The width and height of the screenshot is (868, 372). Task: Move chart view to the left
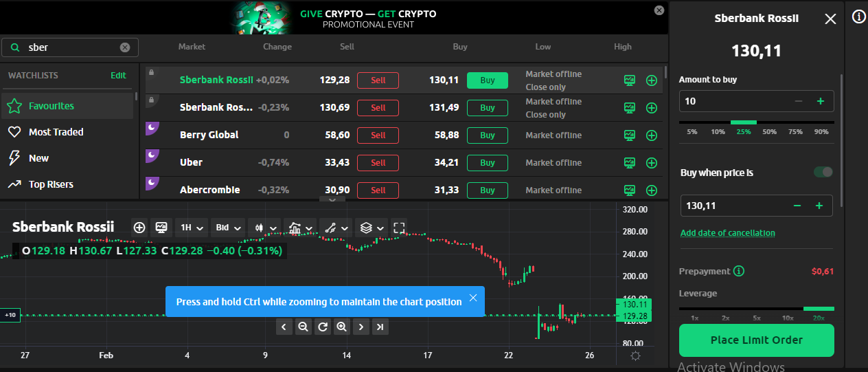(284, 327)
